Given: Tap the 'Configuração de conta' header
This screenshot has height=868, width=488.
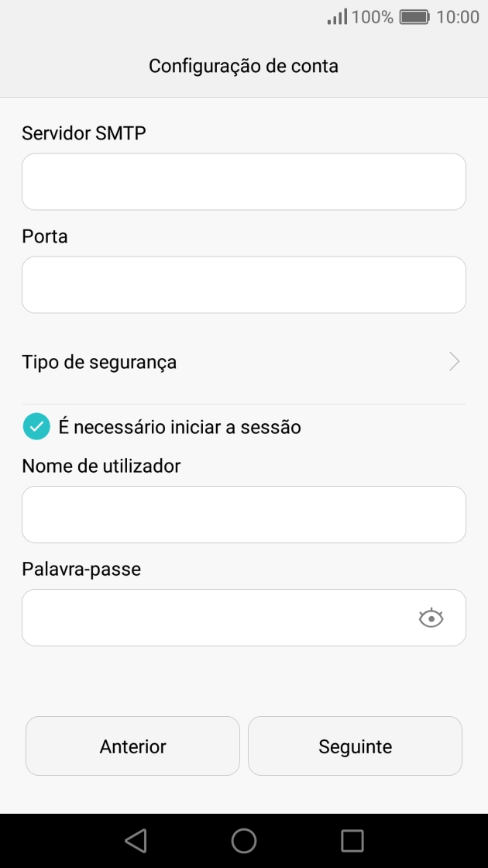Looking at the screenshot, I should pos(244,66).
